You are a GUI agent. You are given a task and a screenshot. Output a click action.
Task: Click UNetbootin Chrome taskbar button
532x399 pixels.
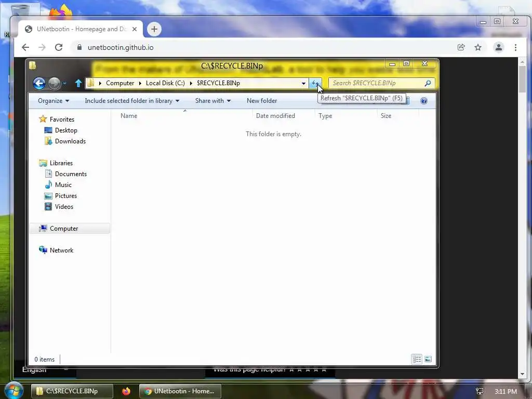[x=180, y=391]
